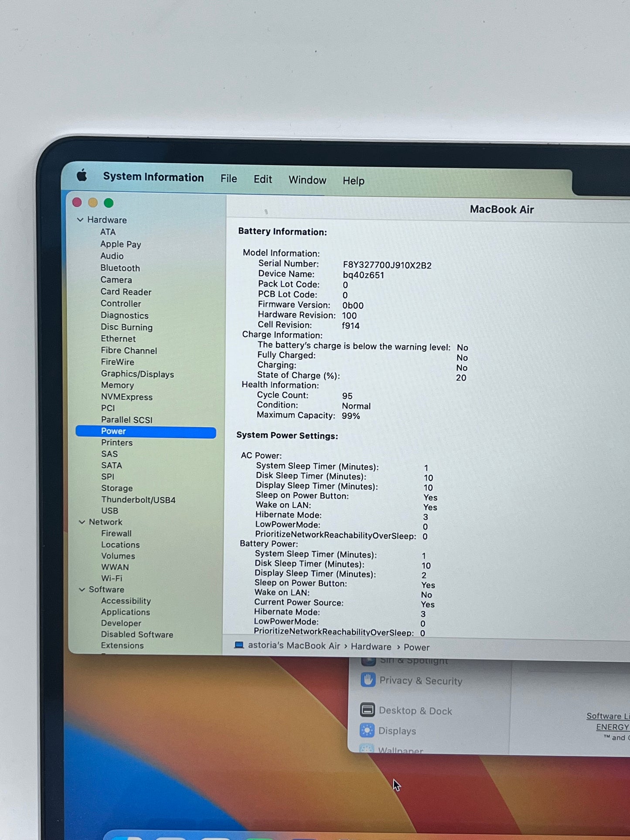This screenshot has height=840, width=630.
Task: Click the yellow minimize button
Action: click(93, 203)
